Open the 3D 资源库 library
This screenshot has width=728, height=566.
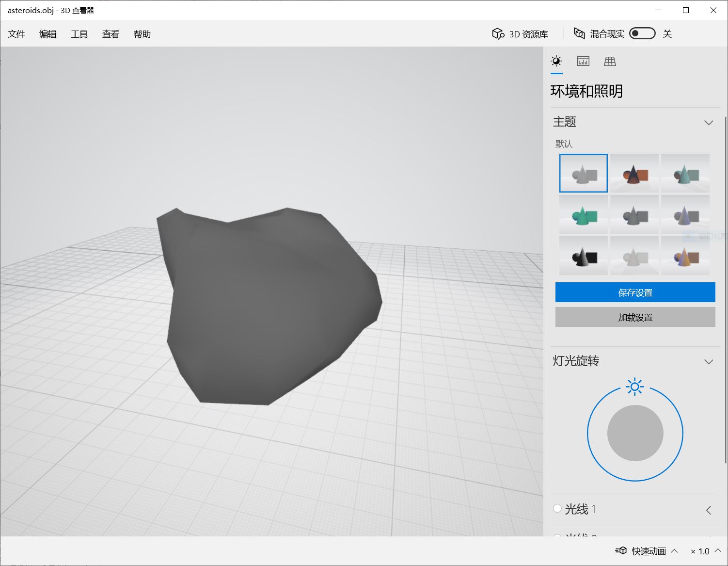[520, 33]
